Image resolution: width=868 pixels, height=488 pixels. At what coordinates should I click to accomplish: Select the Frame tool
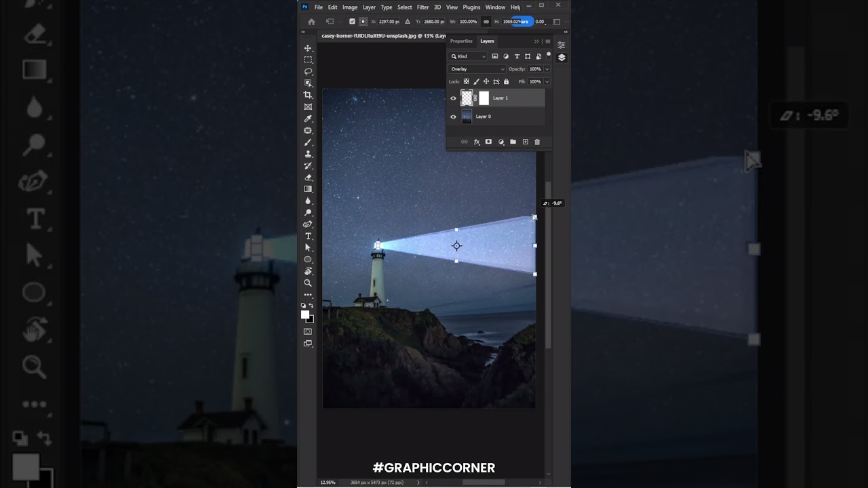(x=308, y=106)
